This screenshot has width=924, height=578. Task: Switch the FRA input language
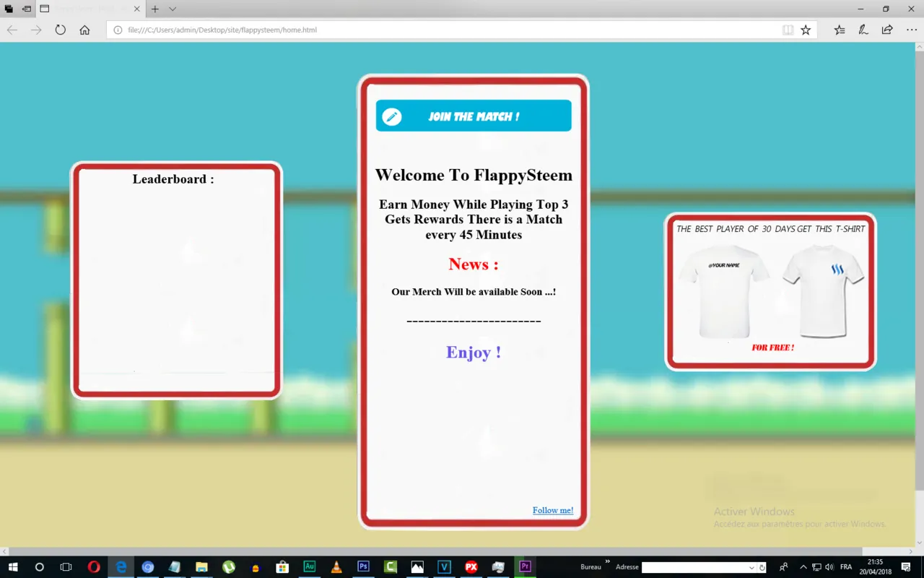[846, 567]
